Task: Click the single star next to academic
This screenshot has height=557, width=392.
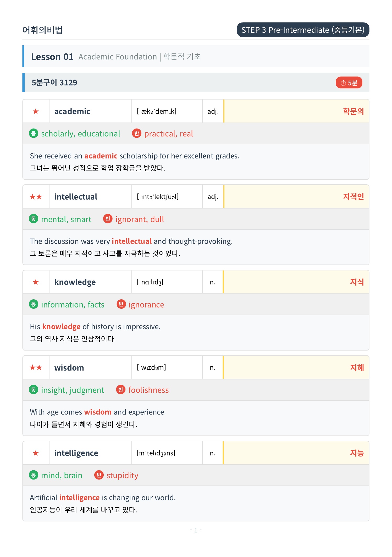Action: 36,112
